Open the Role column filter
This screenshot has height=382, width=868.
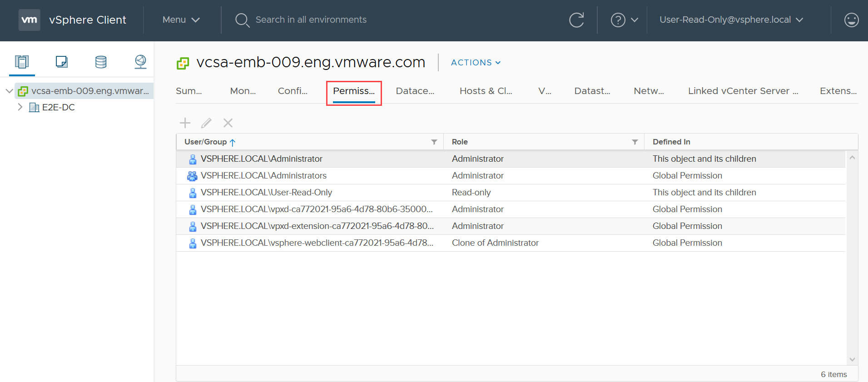point(635,142)
